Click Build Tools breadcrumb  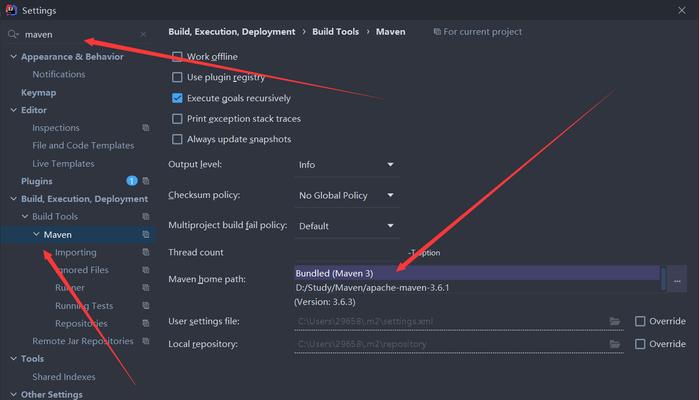(335, 32)
